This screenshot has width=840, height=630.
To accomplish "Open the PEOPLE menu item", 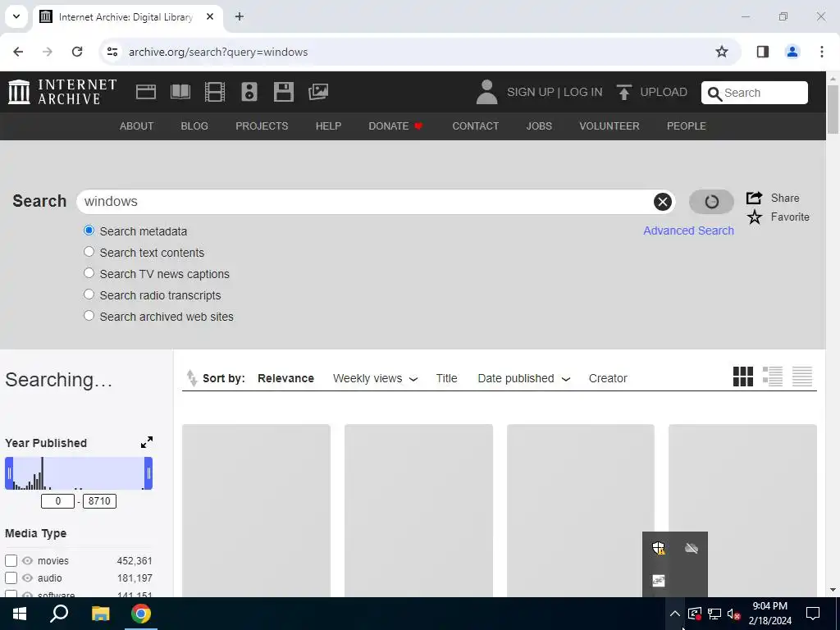I will click(x=687, y=126).
